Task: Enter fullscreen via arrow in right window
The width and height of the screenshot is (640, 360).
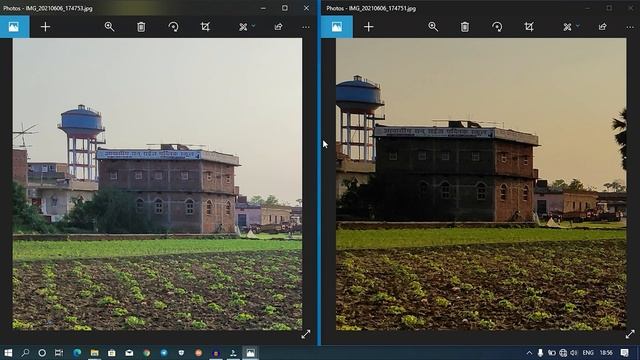Action: coord(630,335)
